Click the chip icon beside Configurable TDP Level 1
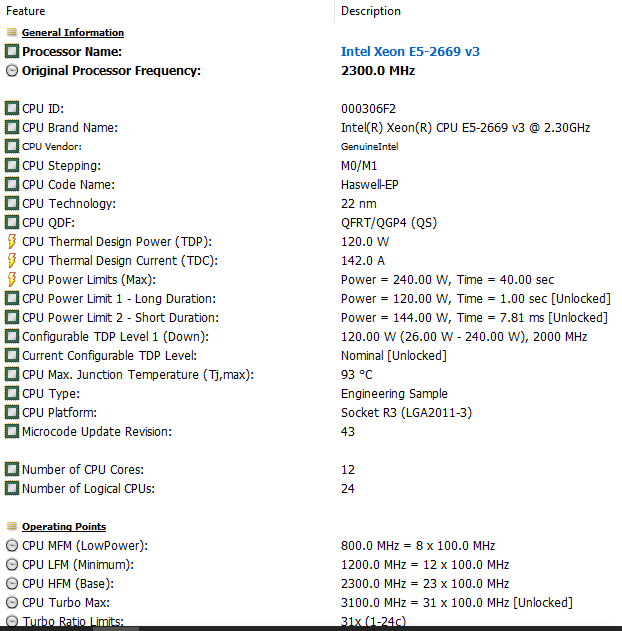Image resolution: width=622 pixels, height=631 pixels. 12,336
